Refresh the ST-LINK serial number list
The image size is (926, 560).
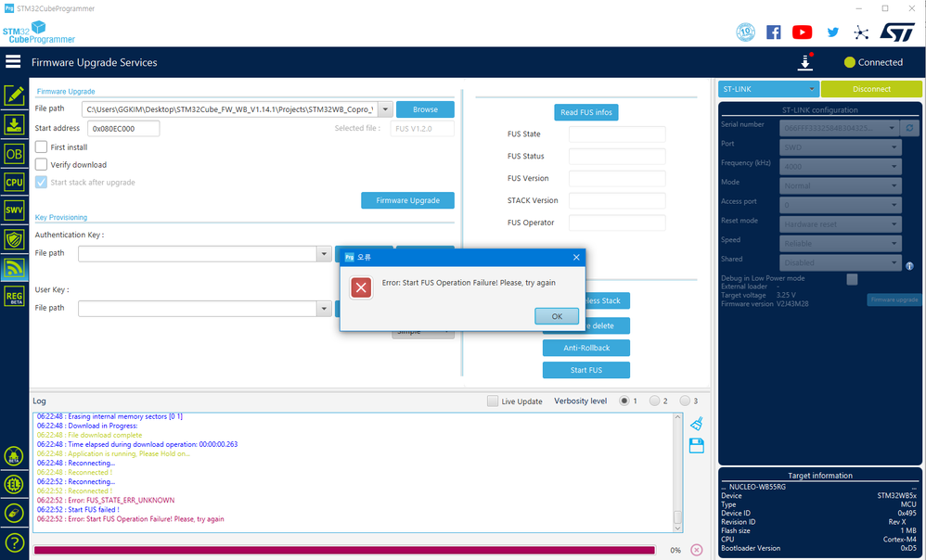coord(909,128)
